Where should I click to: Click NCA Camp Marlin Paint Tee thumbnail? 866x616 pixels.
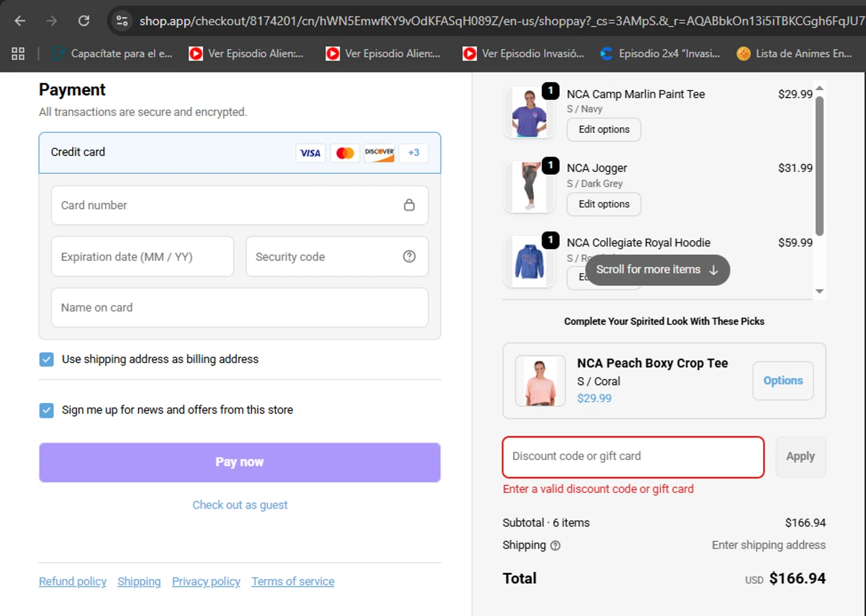(529, 112)
